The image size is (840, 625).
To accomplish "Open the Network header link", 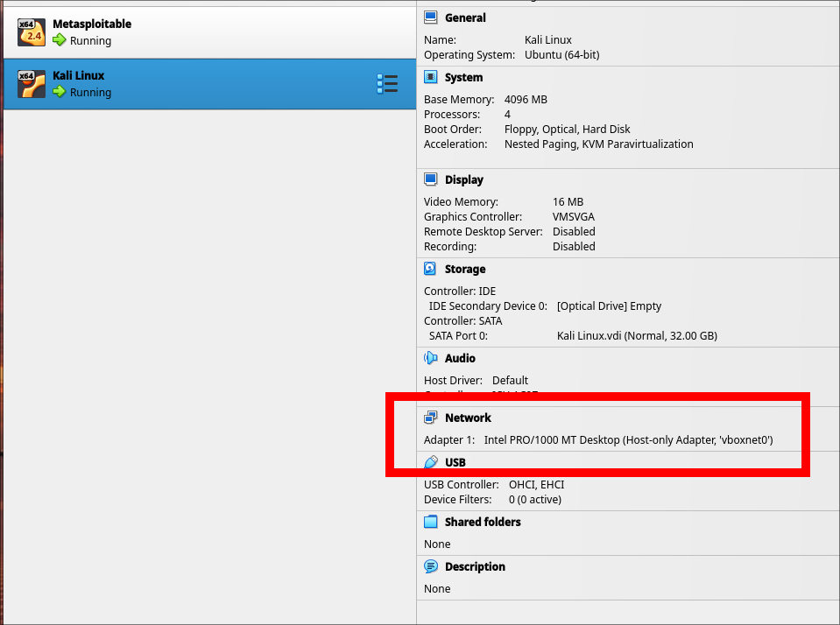I will click(468, 418).
